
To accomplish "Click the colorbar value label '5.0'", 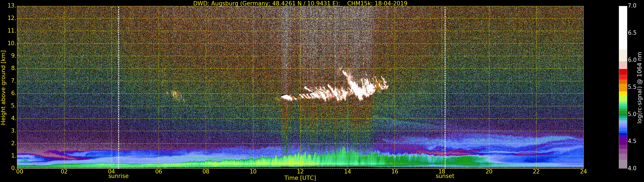I will (x=632, y=114).
